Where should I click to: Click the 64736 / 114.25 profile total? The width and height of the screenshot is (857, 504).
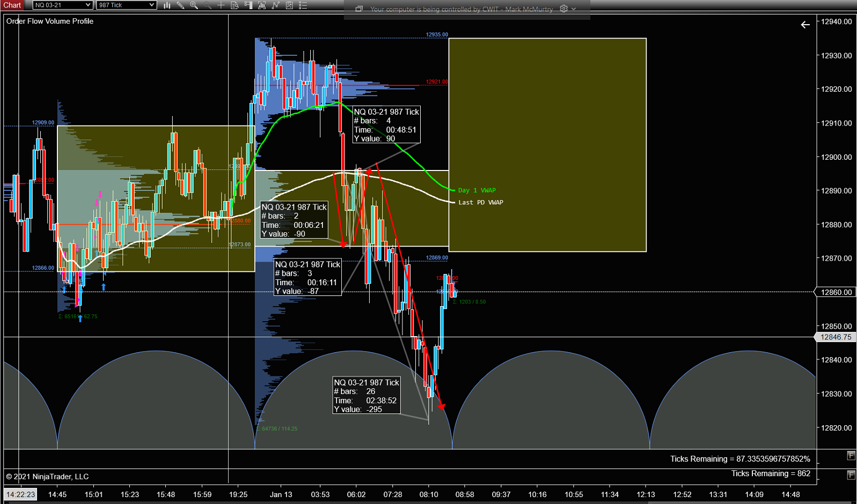[x=277, y=429]
